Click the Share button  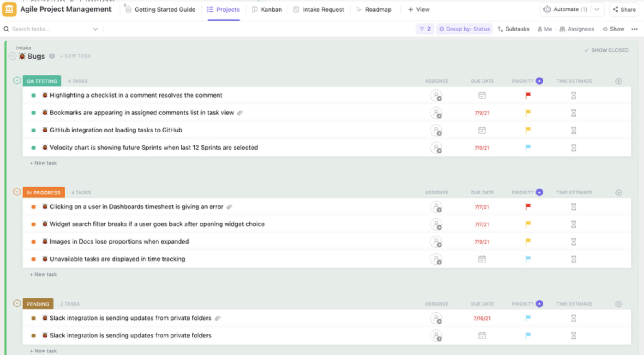624,9
